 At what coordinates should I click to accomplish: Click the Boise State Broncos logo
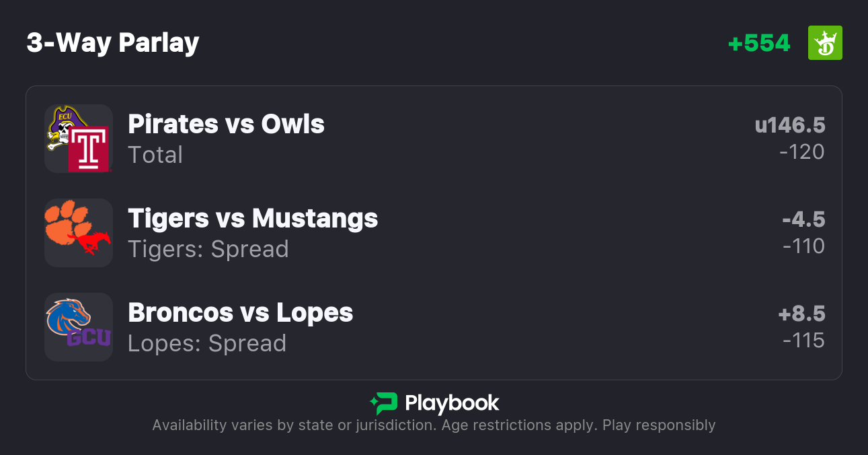coord(68,314)
